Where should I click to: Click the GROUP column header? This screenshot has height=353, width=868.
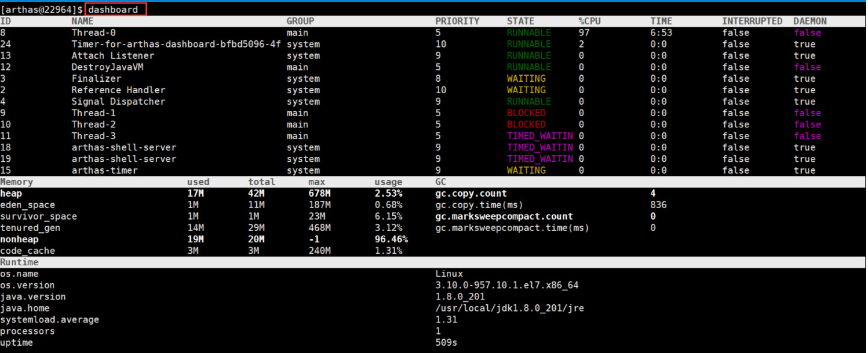pyautogui.click(x=300, y=21)
